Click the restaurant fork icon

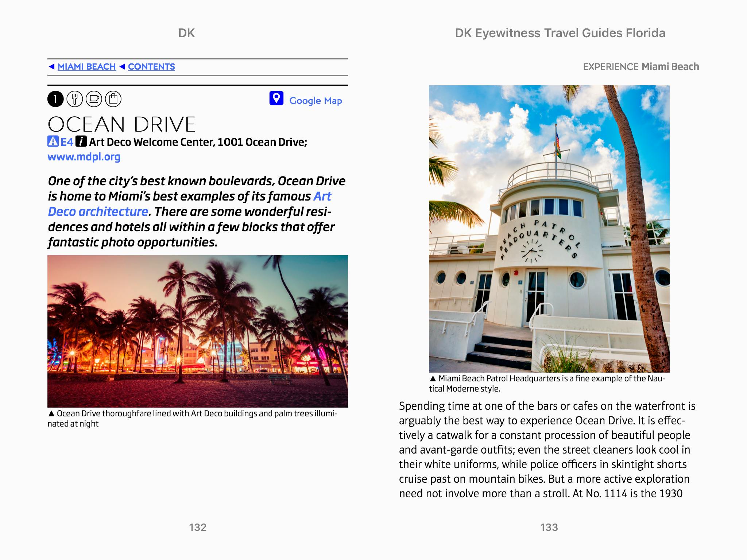[75, 99]
